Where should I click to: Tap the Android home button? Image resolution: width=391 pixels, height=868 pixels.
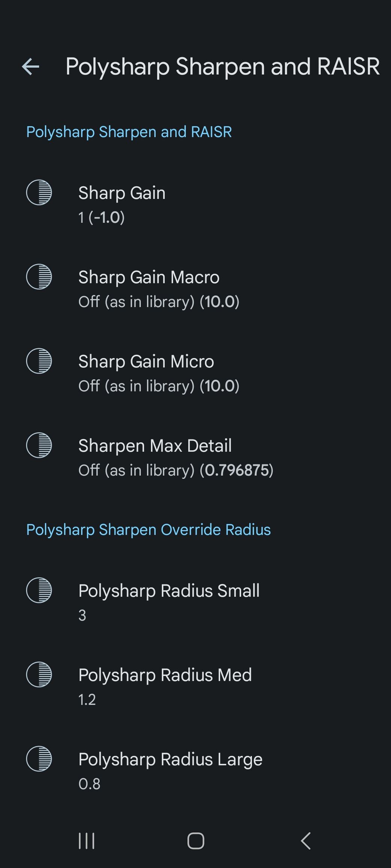click(x=195, y=841)
